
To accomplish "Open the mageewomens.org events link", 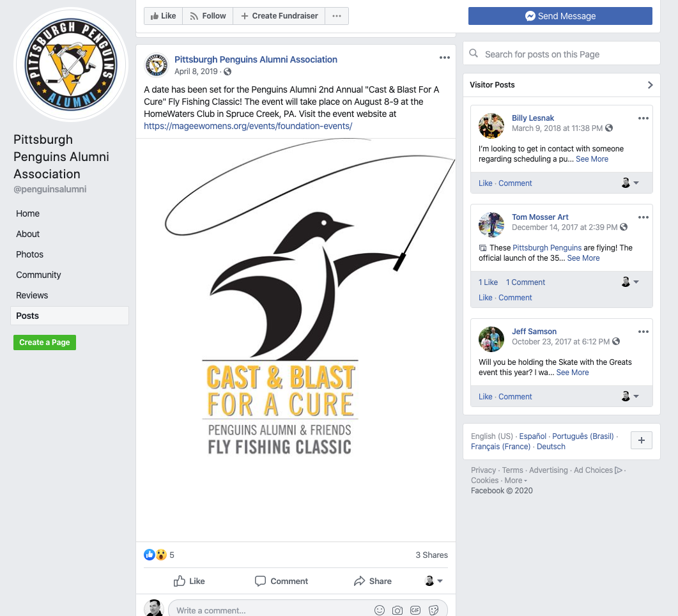I will click(x=248, y=126).
